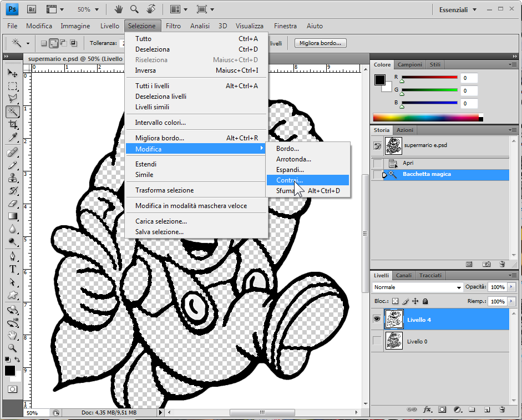Choose Contrai... from Modifica submenu
Screen dimensions: 522x420
pos(308,180)
